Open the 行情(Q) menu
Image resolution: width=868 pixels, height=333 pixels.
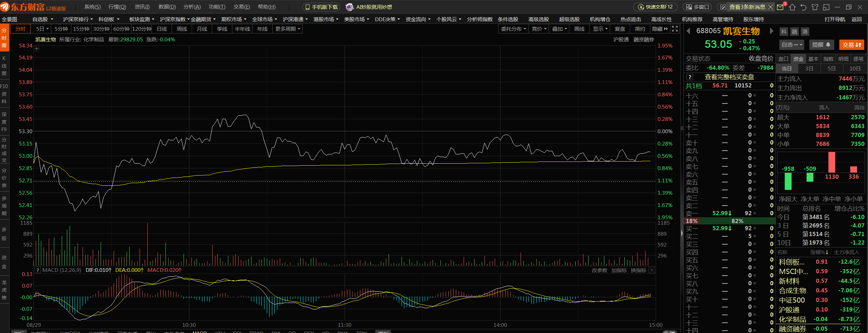tap(117, 7)
